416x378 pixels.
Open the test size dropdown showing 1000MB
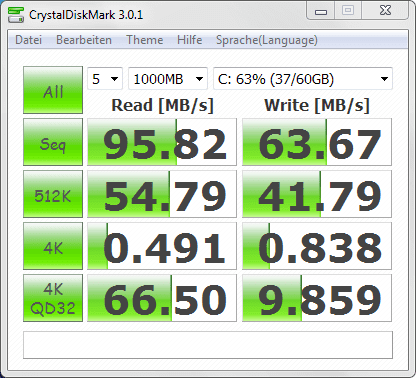click(x=168, y=79)
